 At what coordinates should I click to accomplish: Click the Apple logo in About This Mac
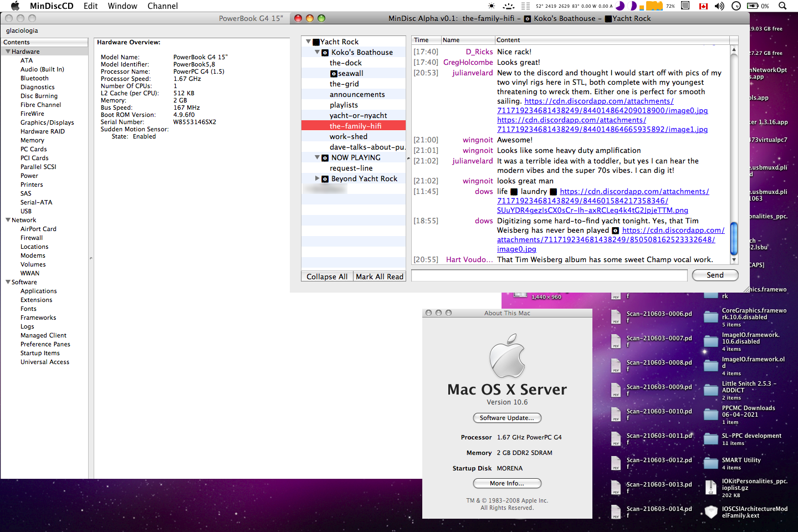pyautogui.click(x=507, y=356)
